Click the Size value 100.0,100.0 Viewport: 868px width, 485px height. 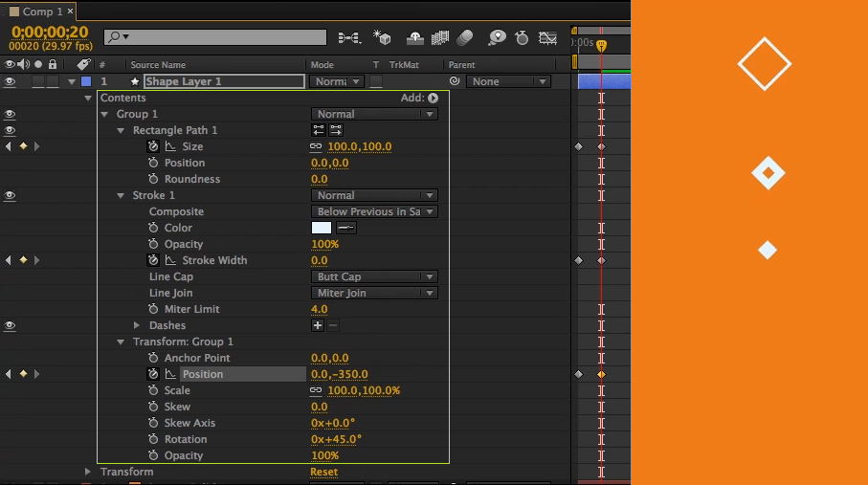(359, 146)
